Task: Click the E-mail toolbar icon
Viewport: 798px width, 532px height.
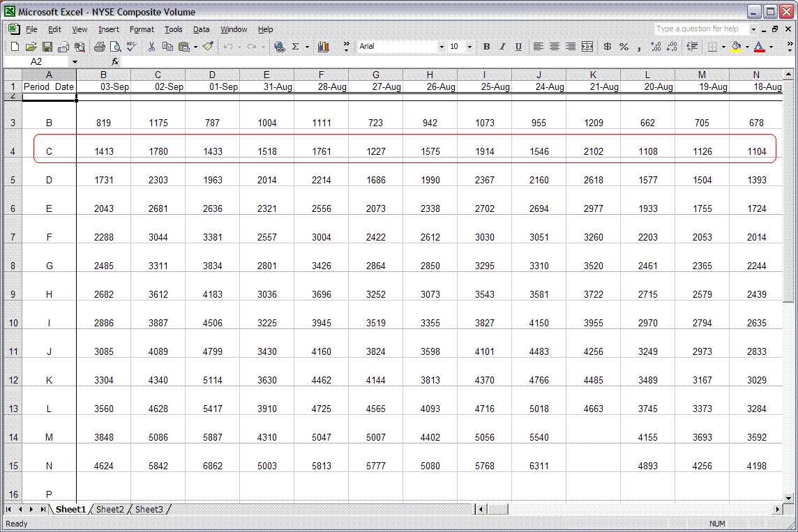Action: click(x=63, y=47)
